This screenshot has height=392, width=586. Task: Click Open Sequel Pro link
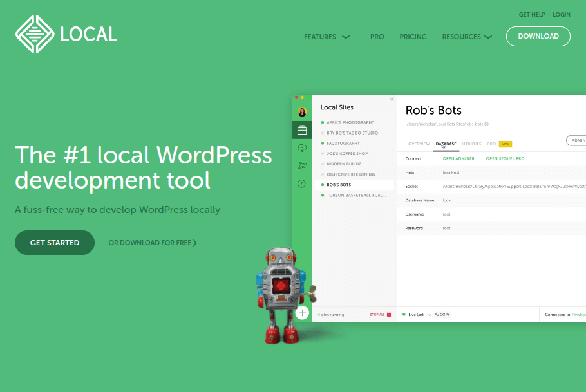(505, 159)
